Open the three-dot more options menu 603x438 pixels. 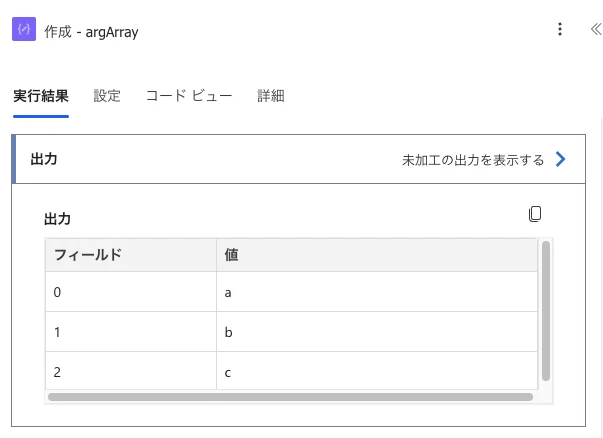560,29
